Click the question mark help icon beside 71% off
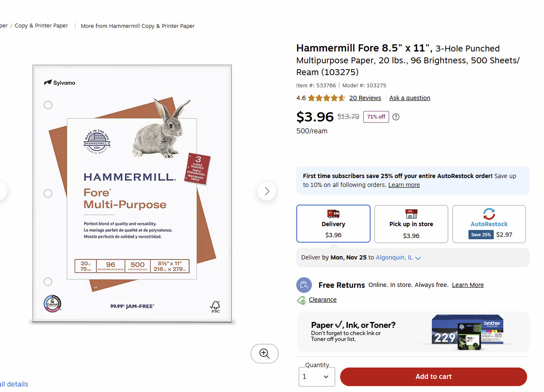 coord(396,117)
